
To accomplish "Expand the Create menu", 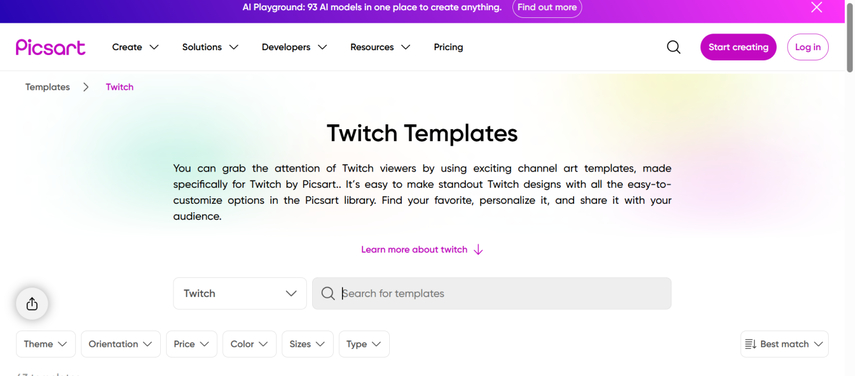I will (x=135, y=47).
